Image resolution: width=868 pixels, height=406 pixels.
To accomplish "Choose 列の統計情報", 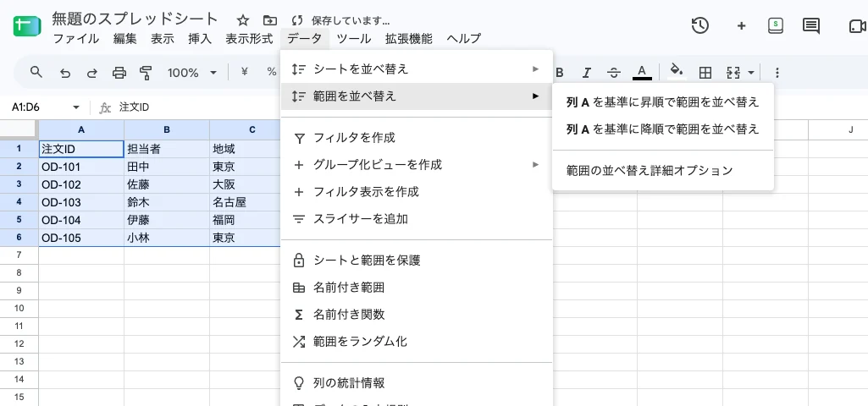I will pos(417,383).
